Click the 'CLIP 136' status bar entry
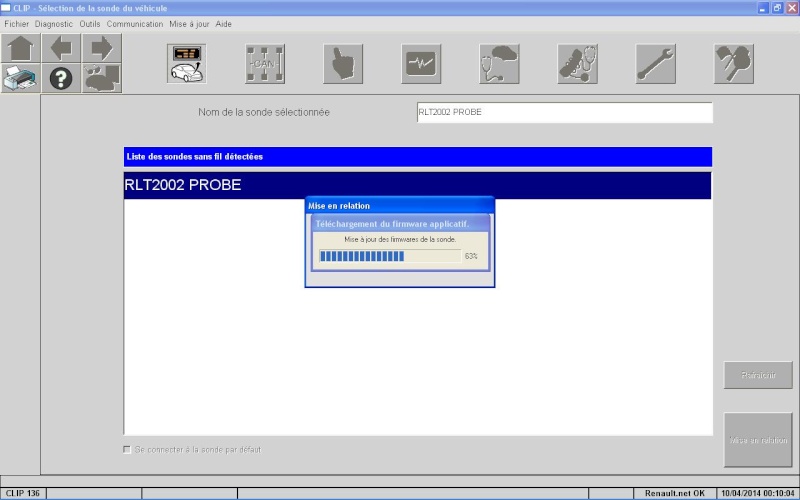 click(x=23, y=493)
